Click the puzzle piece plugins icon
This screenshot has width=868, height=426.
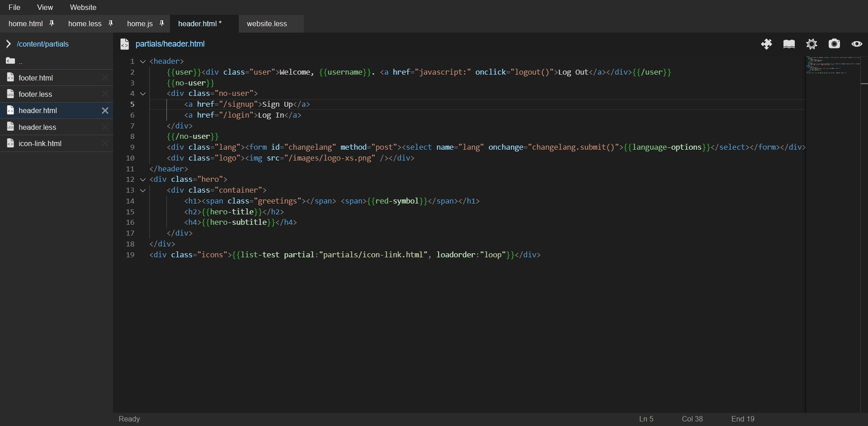(766, 44)
